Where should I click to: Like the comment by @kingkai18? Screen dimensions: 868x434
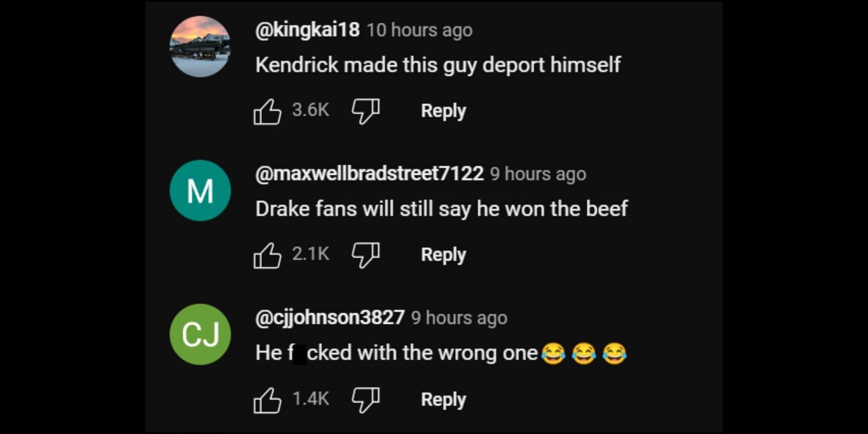pyautogui.click(x=267, y=111)
